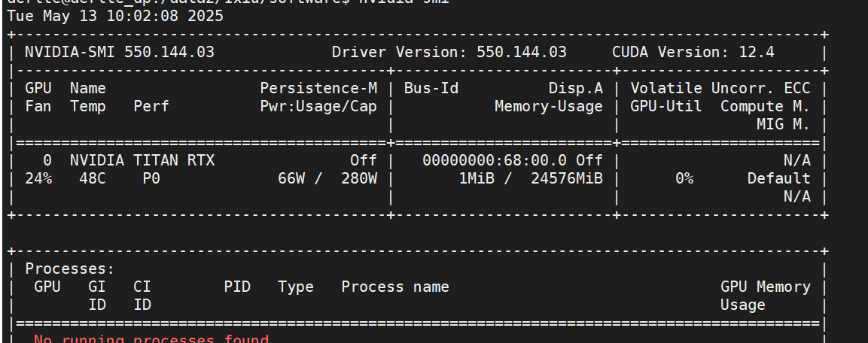
Task: Click the Process name column header
Action: 394,287
